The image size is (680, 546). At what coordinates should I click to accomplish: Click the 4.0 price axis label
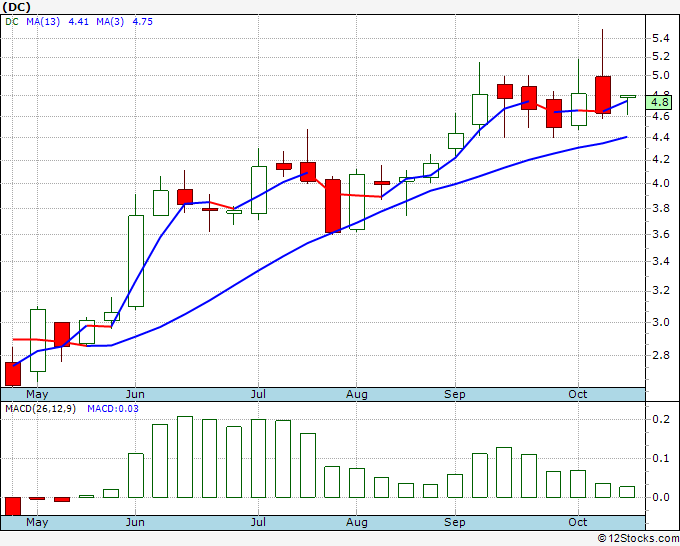pyautogui.click(x=660, y=183)
